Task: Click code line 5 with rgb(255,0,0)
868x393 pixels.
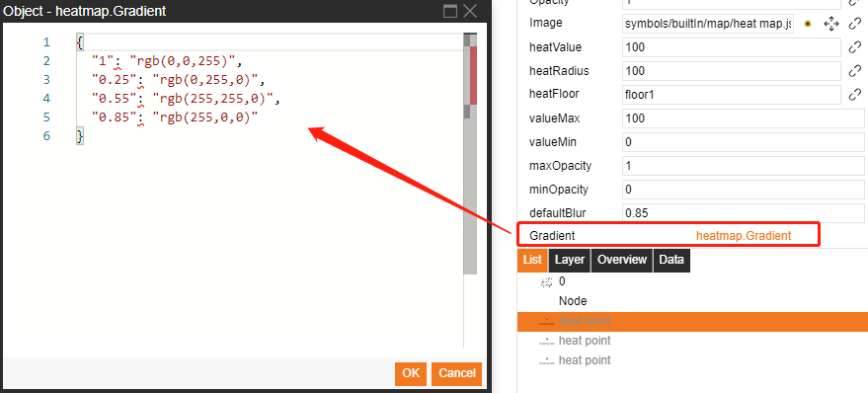Action: pos(176,118)
